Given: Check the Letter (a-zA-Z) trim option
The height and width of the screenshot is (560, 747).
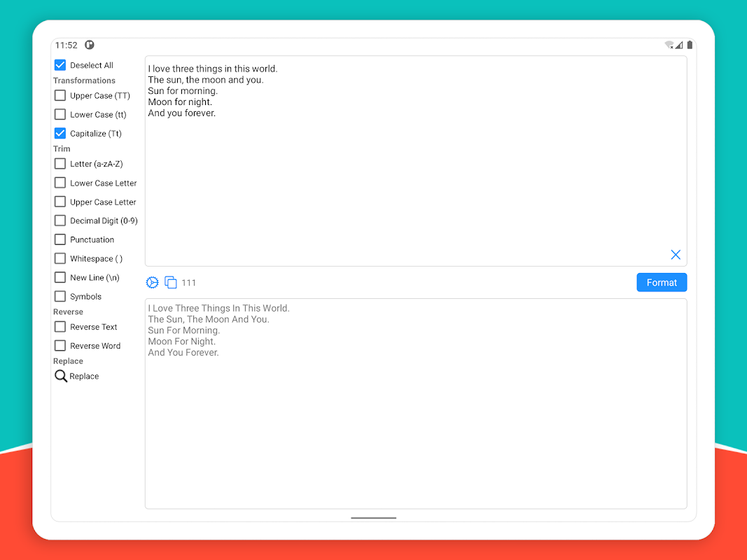Looking at the screenshot, I should point(60,164).
